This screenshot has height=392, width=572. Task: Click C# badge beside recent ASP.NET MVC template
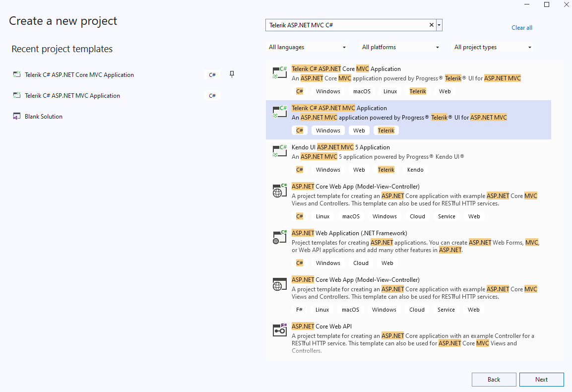[212, 96]
